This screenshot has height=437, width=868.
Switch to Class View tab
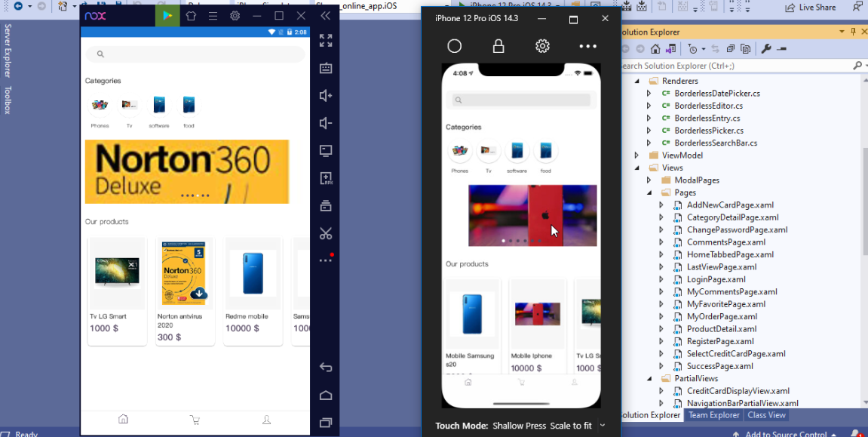(x=766, y=415)
